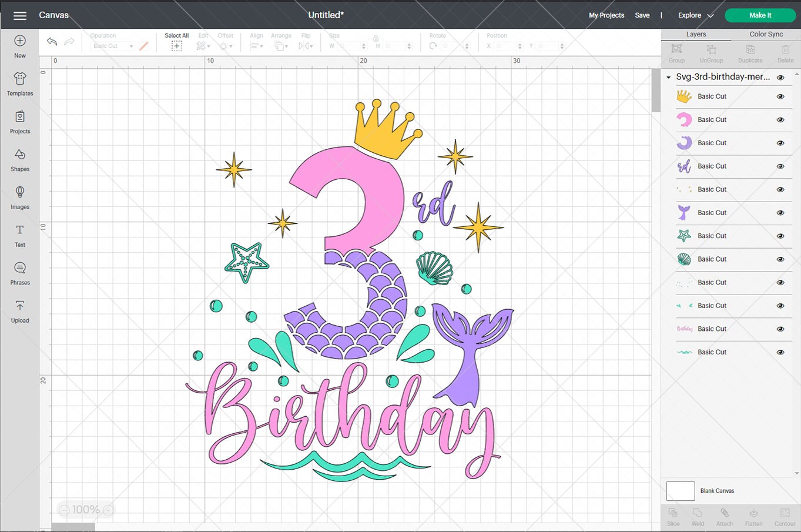Select the Weld tool
801x532 pixels.
[698, 516]
